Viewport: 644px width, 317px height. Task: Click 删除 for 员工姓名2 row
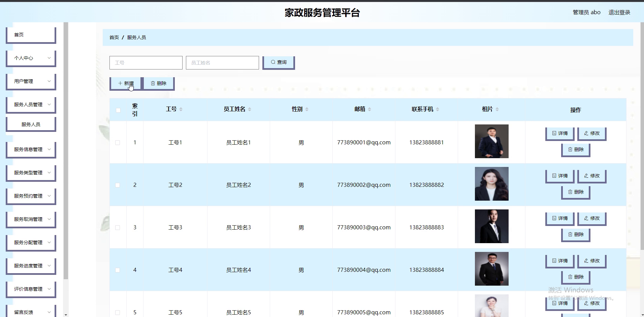point(576,192)
